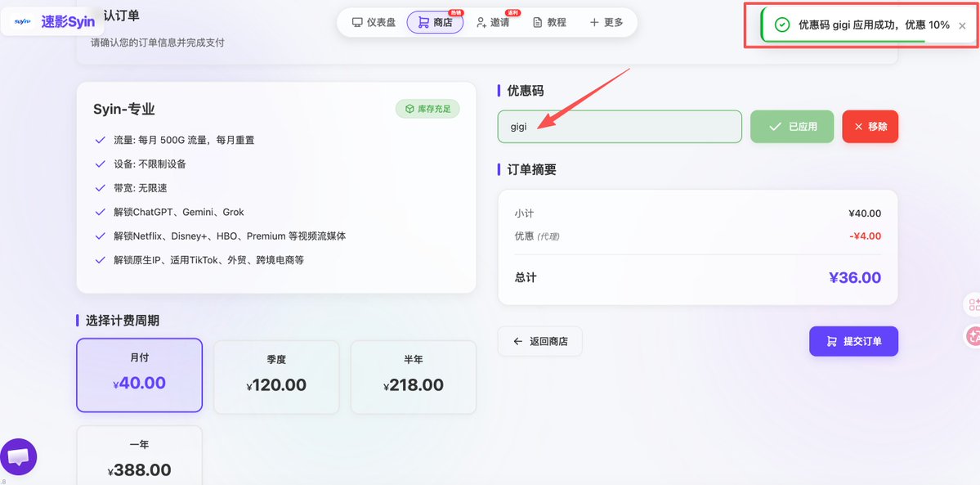The width and height of the screenshot is (980, 485).
Task: Click the 总计 total label
Action: (x=526, y=277)
